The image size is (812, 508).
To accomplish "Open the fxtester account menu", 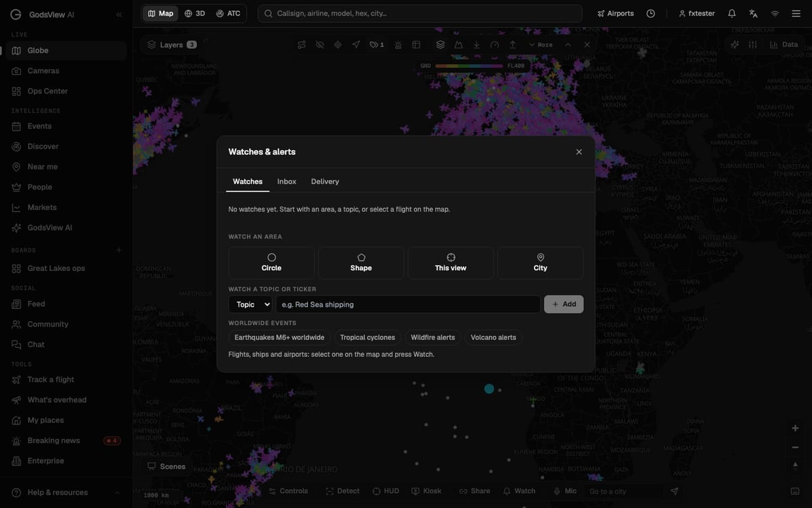I will [x=697, y=14].
